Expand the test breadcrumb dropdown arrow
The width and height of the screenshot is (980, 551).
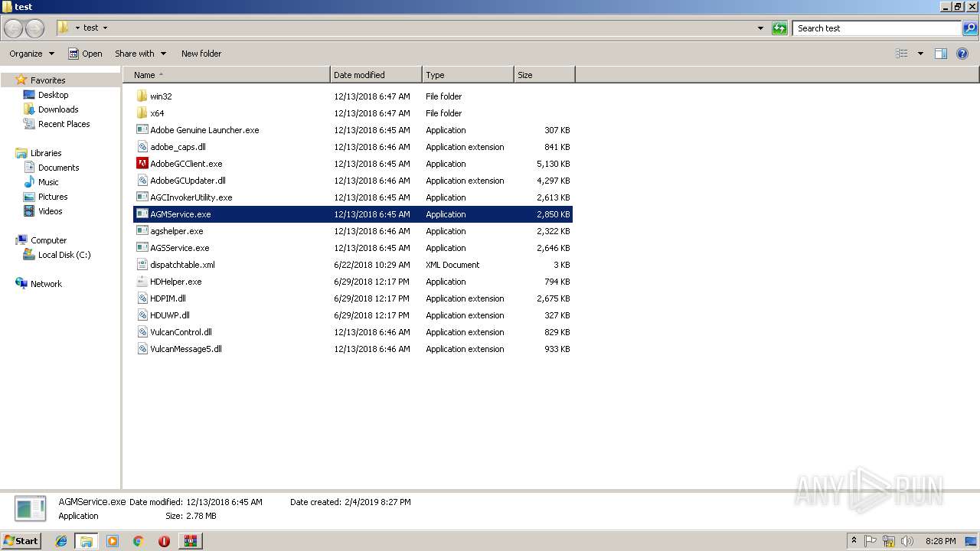105,28
